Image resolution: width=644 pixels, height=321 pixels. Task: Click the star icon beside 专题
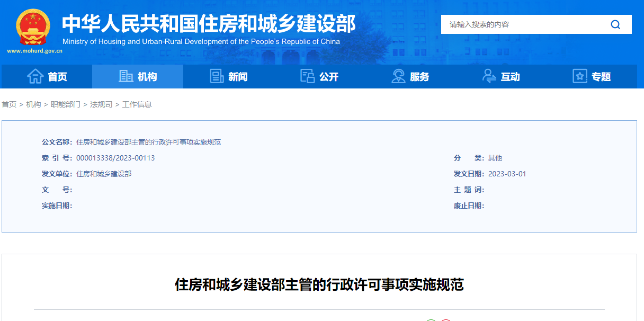(580, 77)
